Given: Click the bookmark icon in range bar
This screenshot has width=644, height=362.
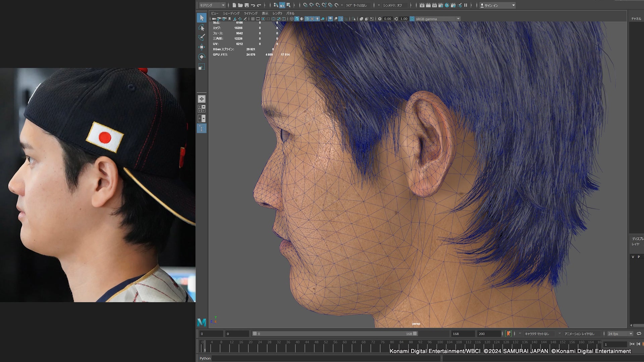Looking at the screenshot, I should tap(508, 334).
